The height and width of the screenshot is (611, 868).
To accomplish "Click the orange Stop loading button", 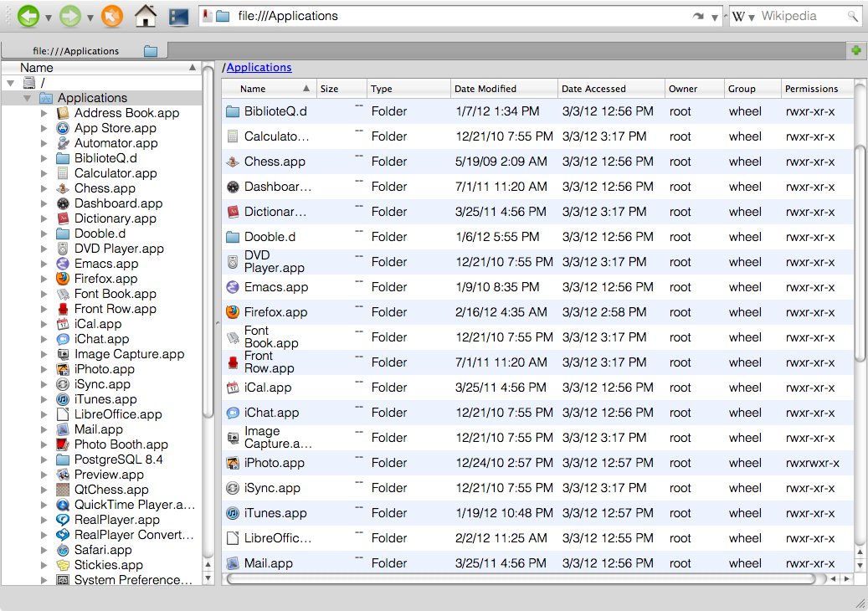I will 112,16.
